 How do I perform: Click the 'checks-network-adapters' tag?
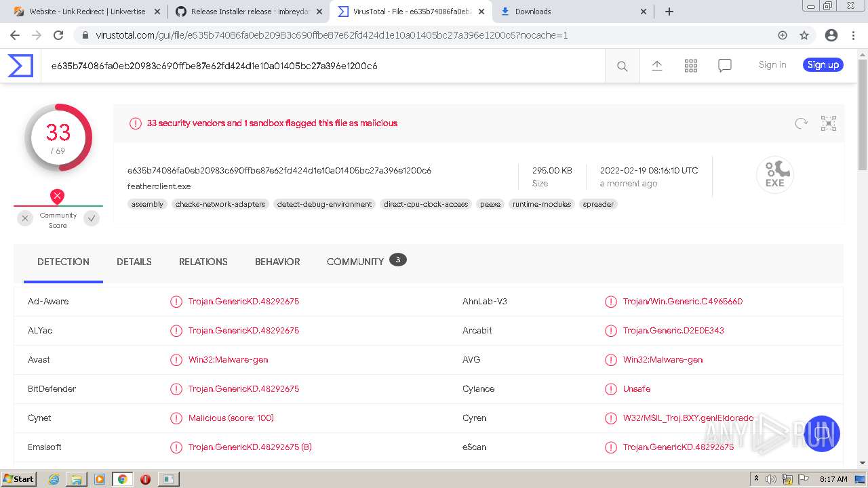220,204
